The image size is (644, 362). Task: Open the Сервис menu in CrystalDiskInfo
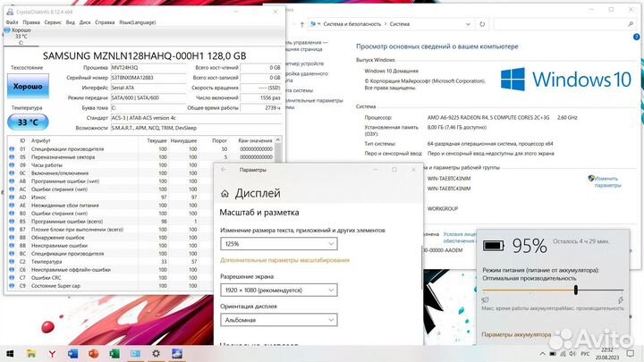point(53,22)
